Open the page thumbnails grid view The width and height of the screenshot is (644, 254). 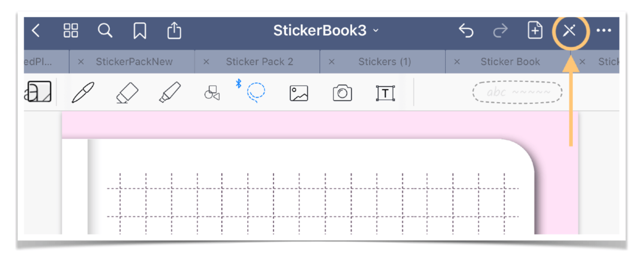click(71, 31)
